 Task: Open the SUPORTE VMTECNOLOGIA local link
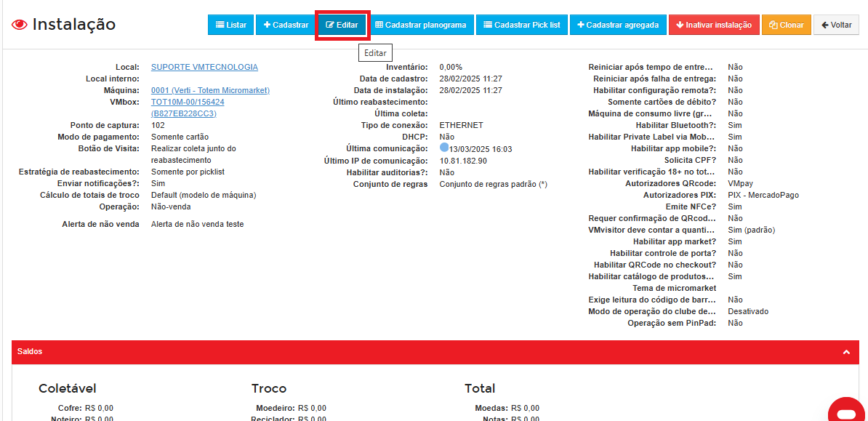204,67
